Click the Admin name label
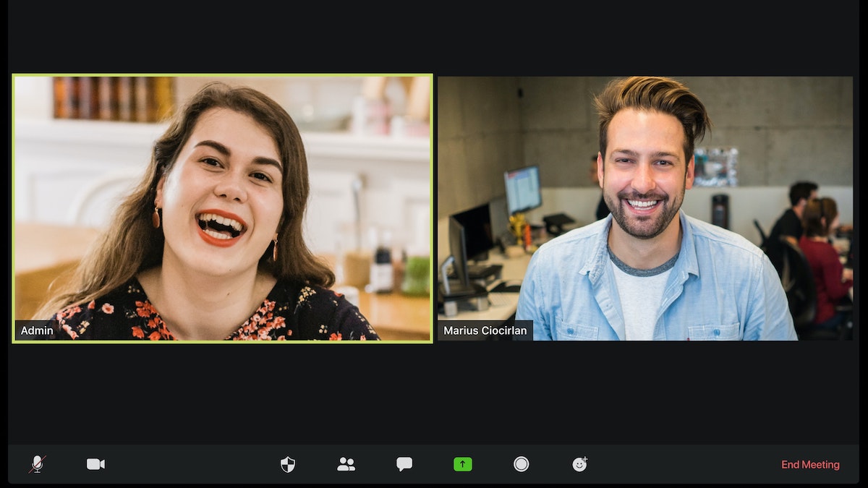868x488 pixels. (x=37, y=330)
